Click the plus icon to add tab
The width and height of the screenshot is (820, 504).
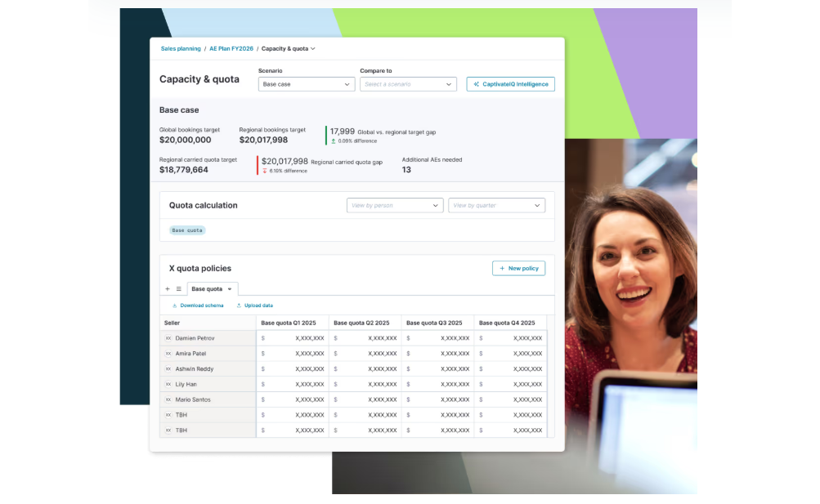(168, 289)
